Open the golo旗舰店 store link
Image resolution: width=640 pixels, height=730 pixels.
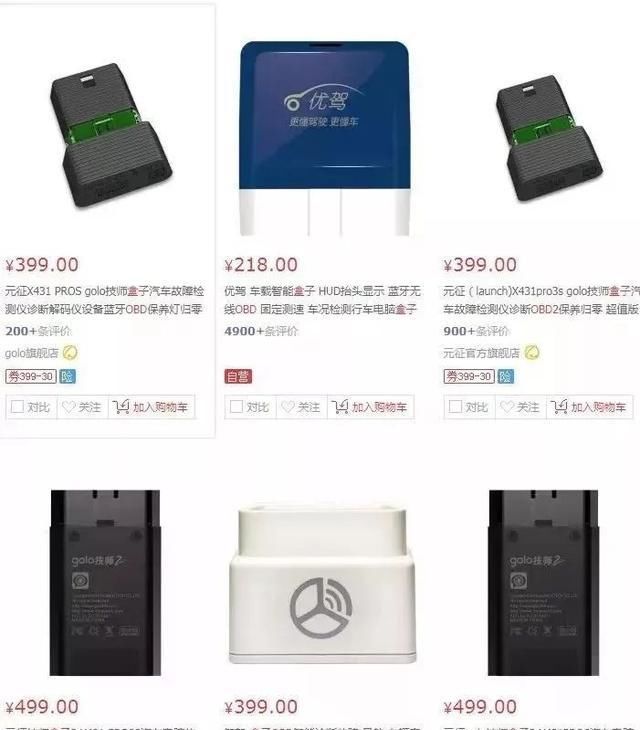(x=32, y=353)
